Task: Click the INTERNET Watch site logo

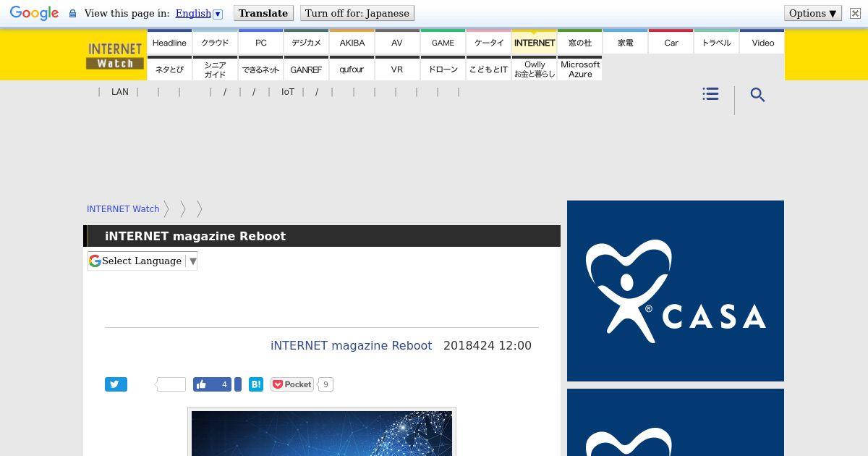Action: pos(114,56)
